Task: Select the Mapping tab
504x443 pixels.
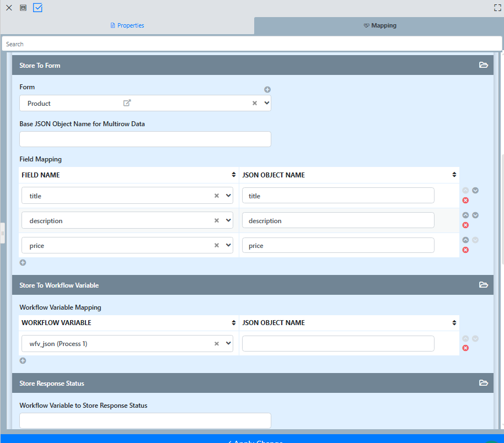Action: [x=379, y=25]
